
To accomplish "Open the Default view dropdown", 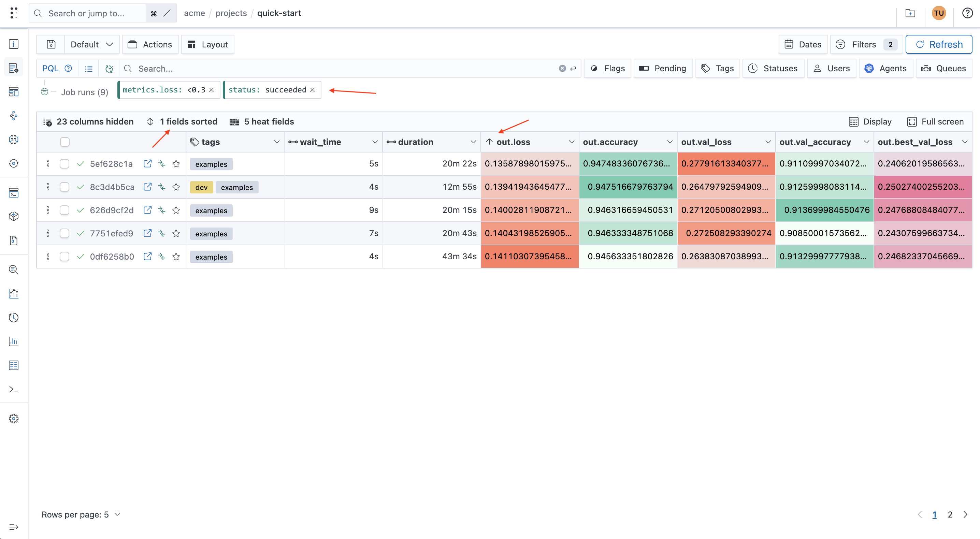I will pos(92,44).
